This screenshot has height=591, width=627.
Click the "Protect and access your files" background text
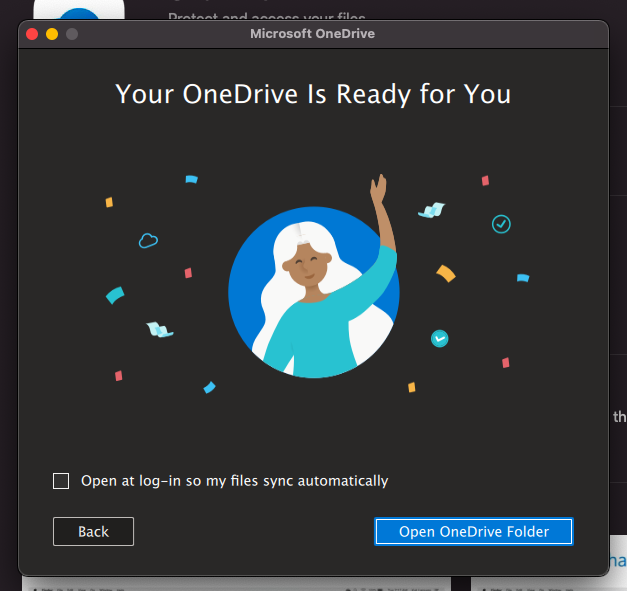(x=266, y=17)
